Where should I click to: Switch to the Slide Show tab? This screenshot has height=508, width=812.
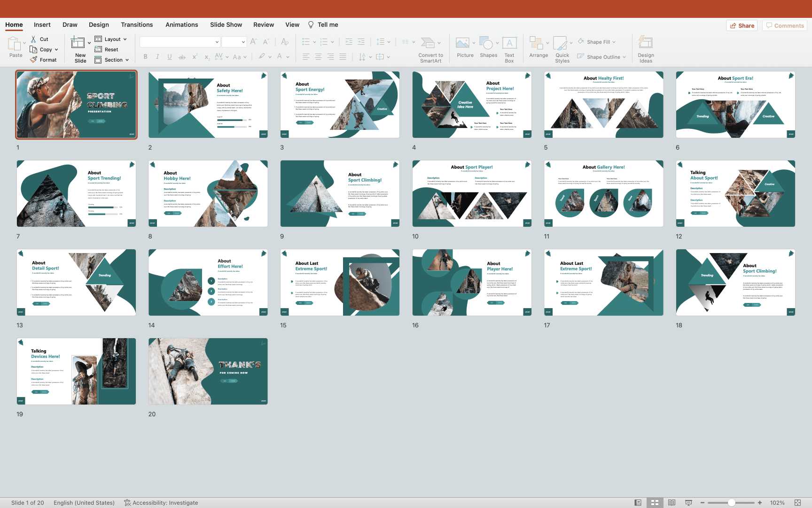click(x=226, y=24)
